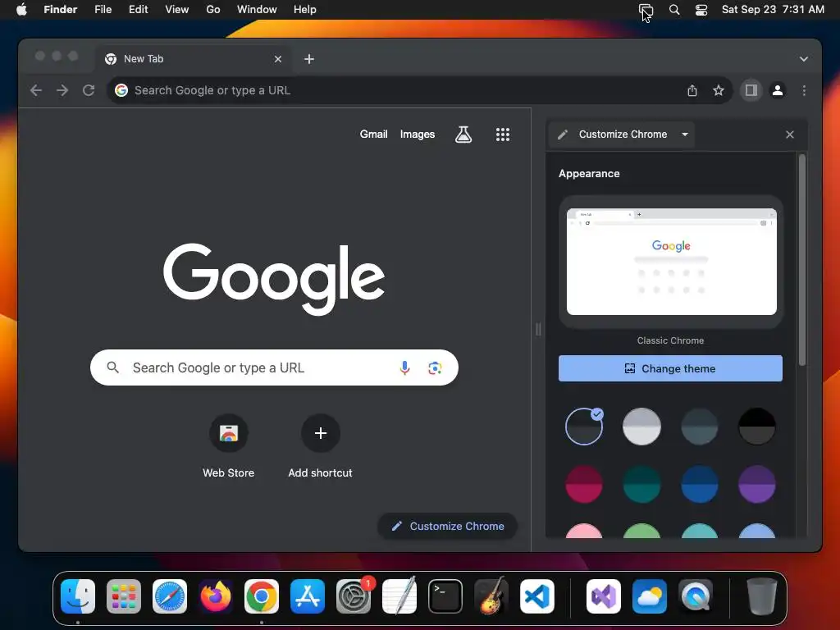Viewport: 840px width, 630px height.
Task: Open the Chrome three-dot menu
Action: (x=804, y=90)
